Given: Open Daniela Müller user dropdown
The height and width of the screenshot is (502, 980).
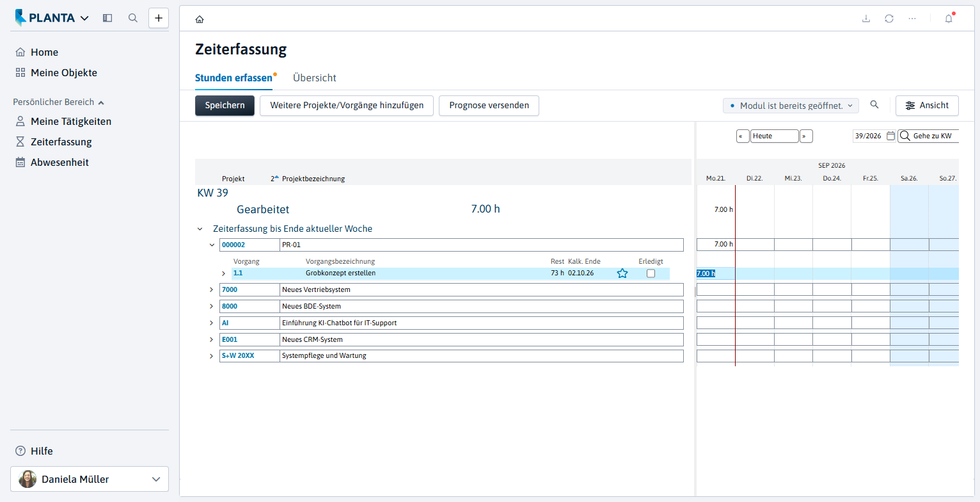Looking at the screenshot, I should pos(90,479).
